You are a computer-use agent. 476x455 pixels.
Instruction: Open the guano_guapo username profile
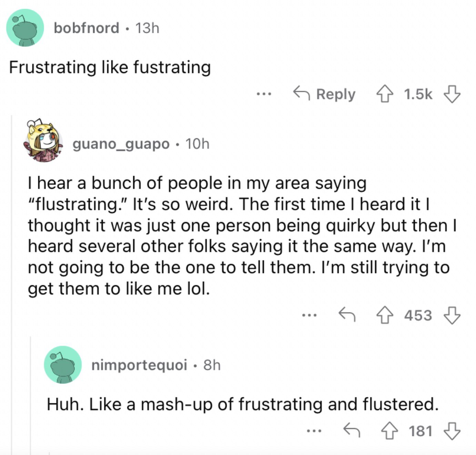[121, 144]
